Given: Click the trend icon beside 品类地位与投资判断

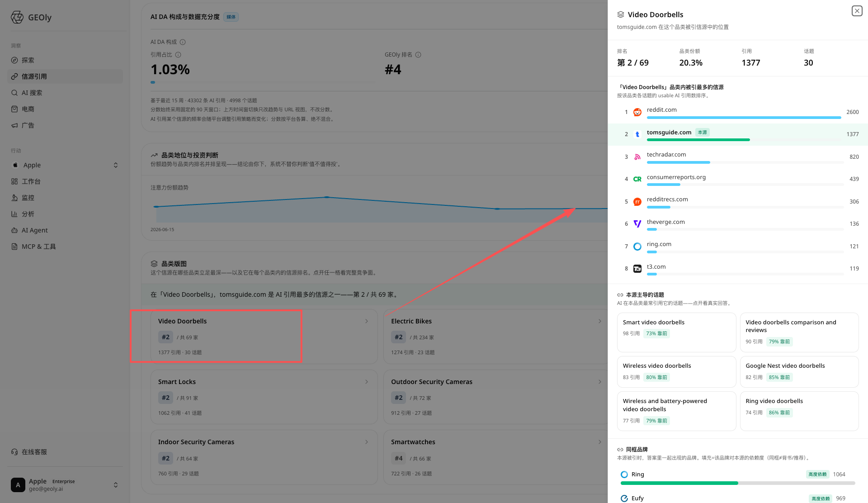Looking at the screenshot, I should (x=154, y=155).
